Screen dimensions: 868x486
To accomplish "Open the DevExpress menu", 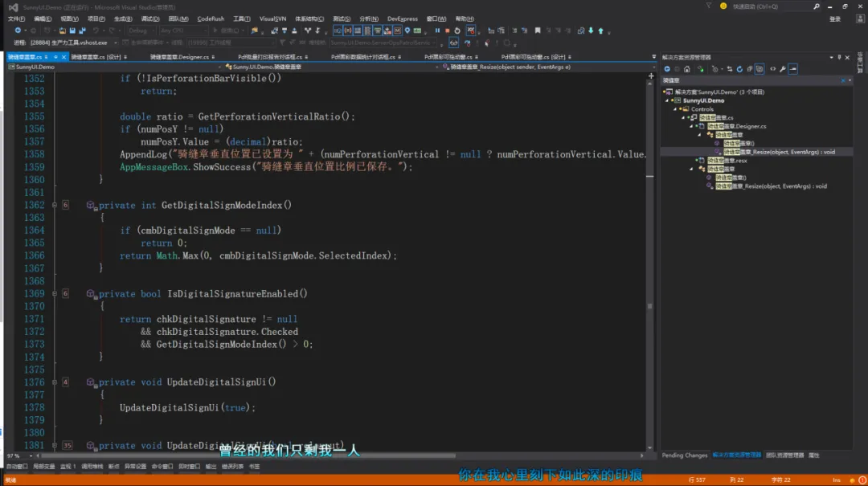I will pos(403,18).
